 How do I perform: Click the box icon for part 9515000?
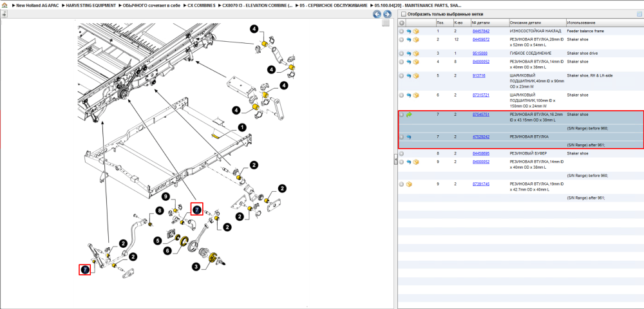click(x=416, y=53)
